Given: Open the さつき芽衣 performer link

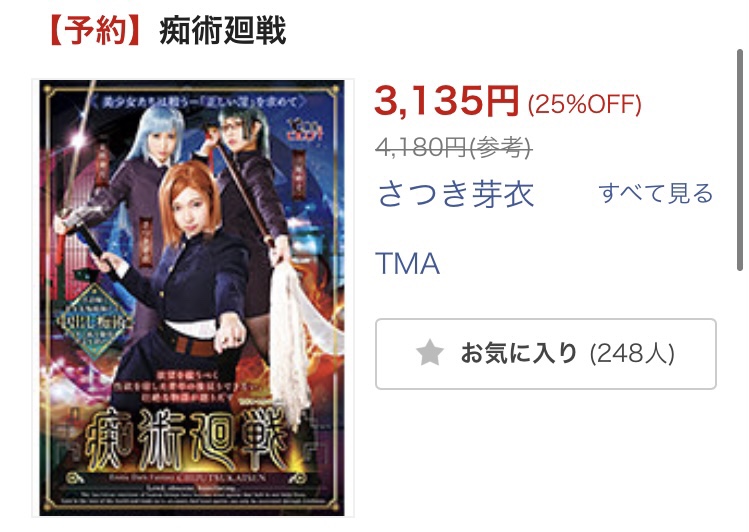Looking at the screenshot, I should pyautogui.click(x=456, y=194).
